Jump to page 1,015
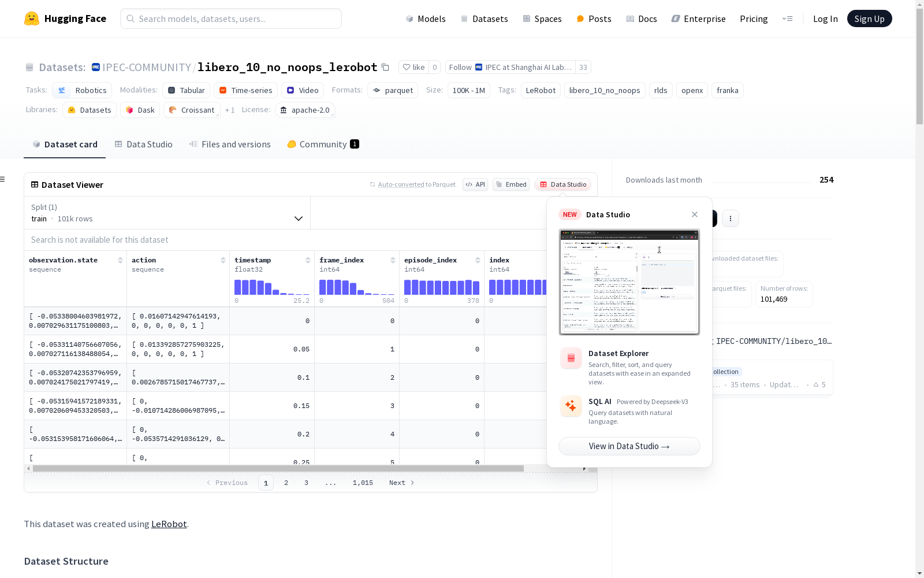The image size is (924, 578). (363, 483)
